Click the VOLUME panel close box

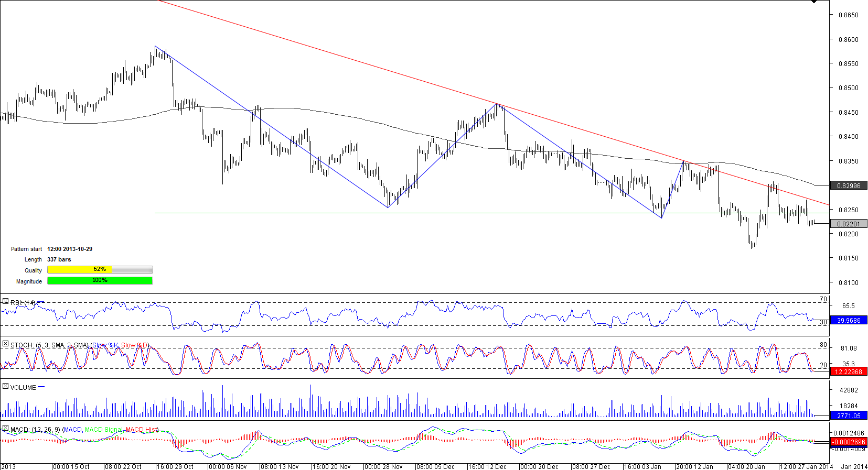(x=5, y=387)
